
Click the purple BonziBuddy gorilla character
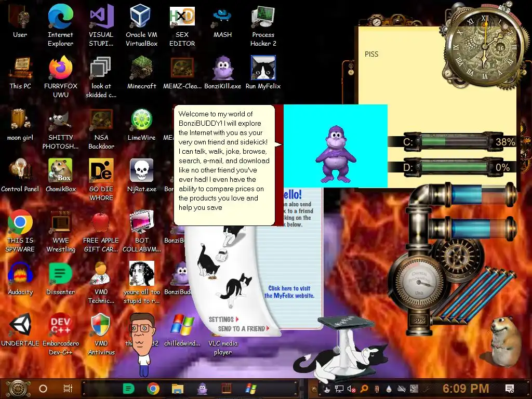tap(336, 154)
